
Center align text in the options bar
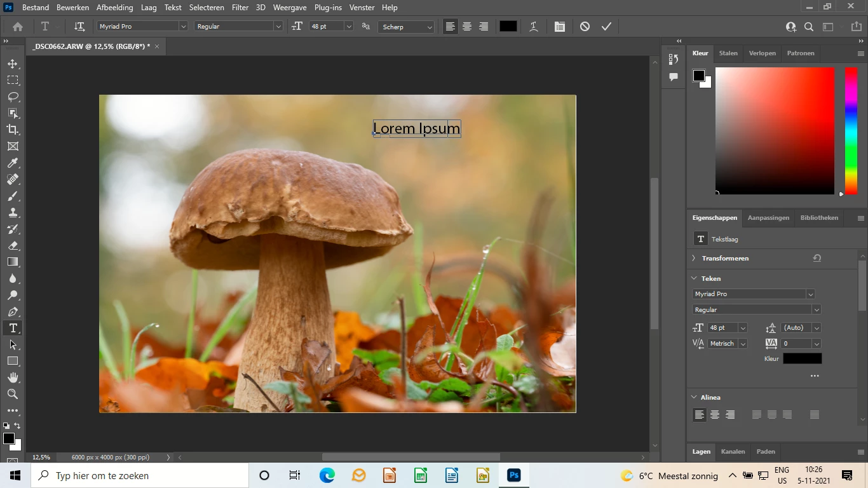coord(467,27)
